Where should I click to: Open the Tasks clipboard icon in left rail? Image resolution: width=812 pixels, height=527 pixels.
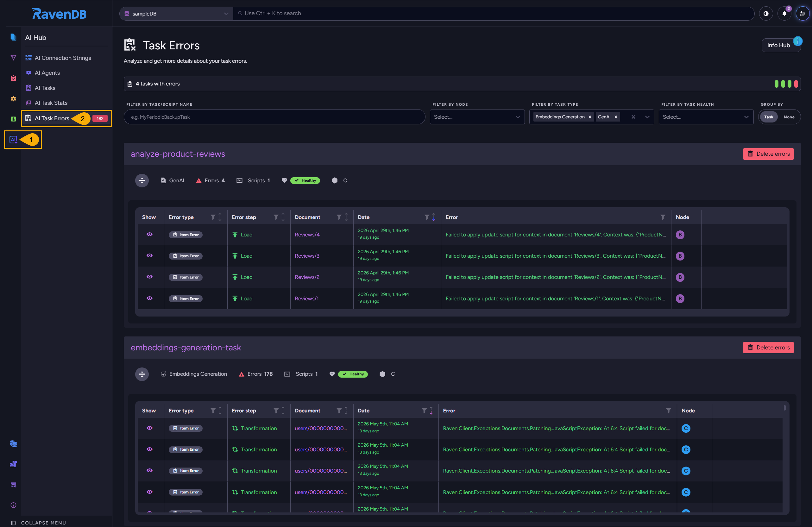point(13,78)
